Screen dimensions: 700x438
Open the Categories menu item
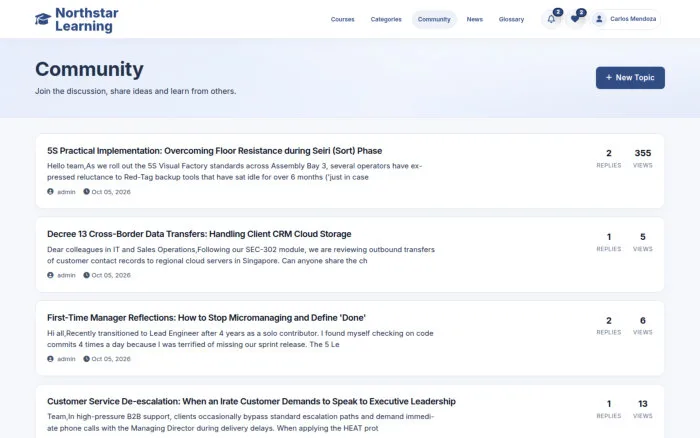tap(386, 19)
